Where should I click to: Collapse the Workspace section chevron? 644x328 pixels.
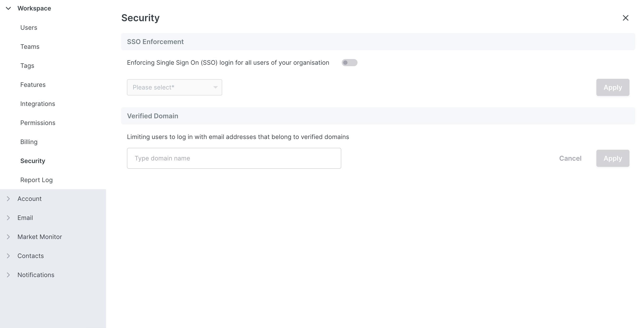tap(8, 9)
